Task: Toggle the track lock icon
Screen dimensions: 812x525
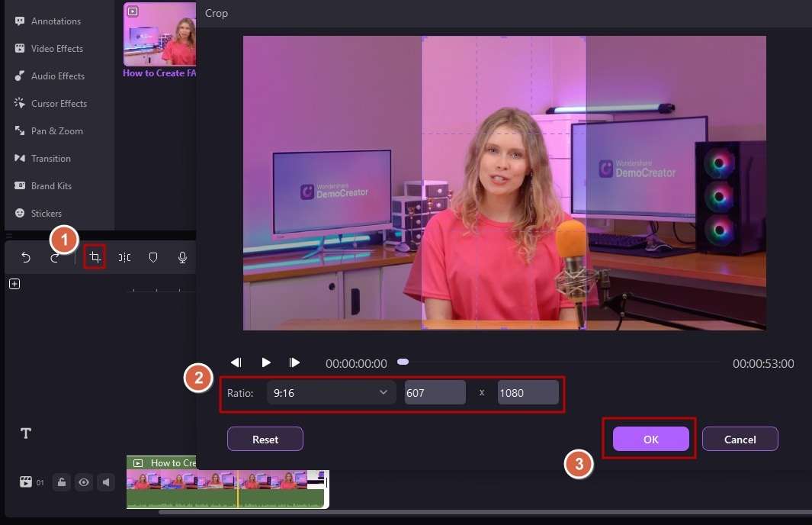Action: 61,482
